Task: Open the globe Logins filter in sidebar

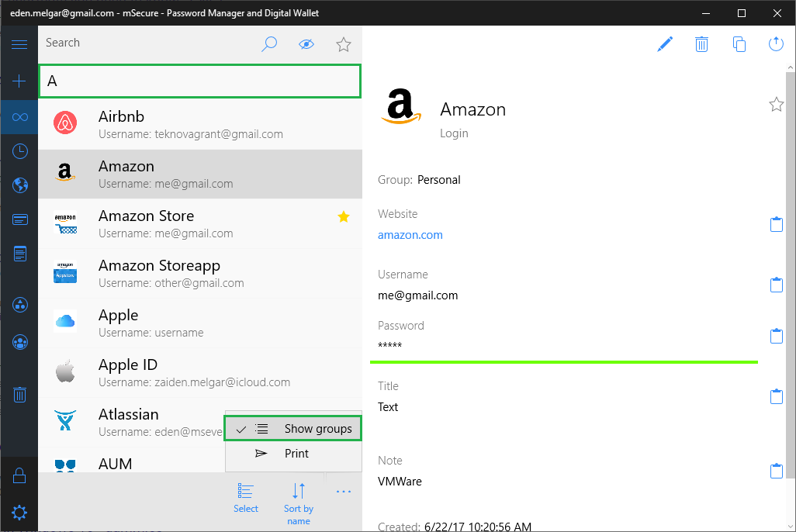Action: click(20, 185)
